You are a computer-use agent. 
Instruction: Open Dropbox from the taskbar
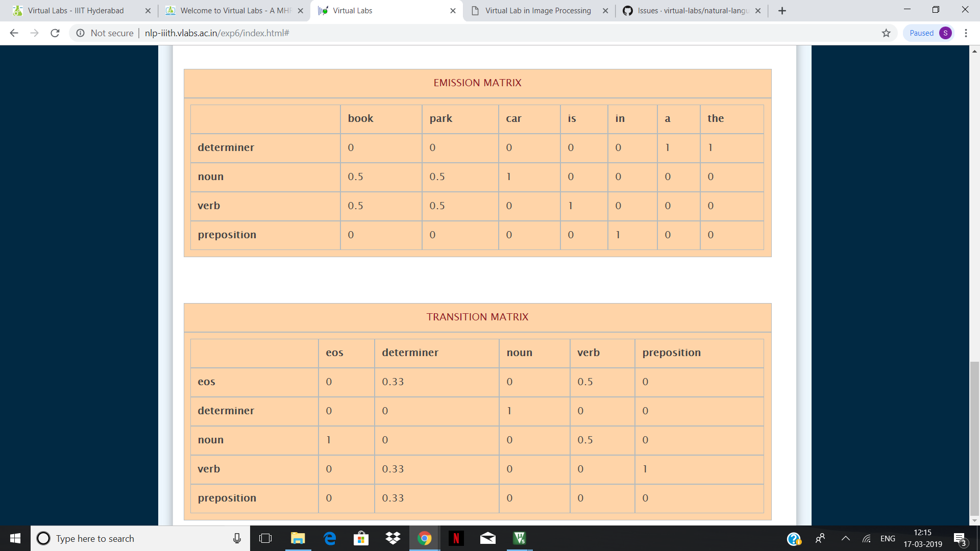click(x=393, y=538)
